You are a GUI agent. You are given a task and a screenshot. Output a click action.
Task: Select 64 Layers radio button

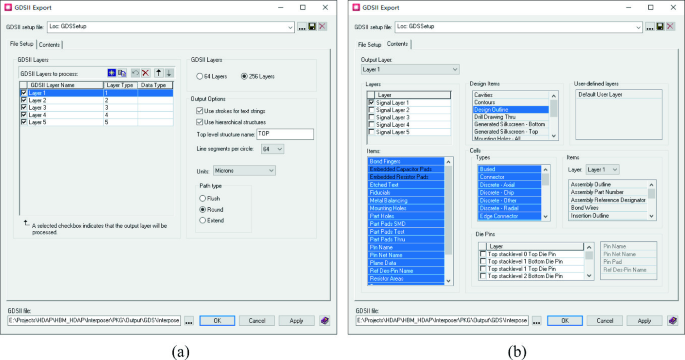[x=200, y=76]
